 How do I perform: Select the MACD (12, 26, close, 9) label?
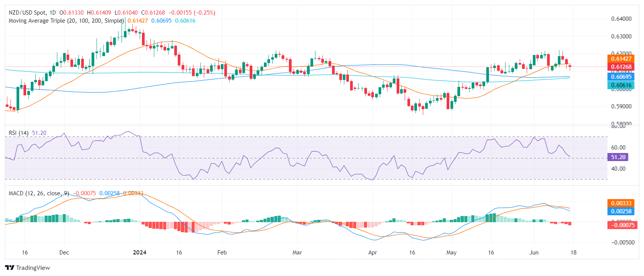pyautogui.click(x=39, y=193)
